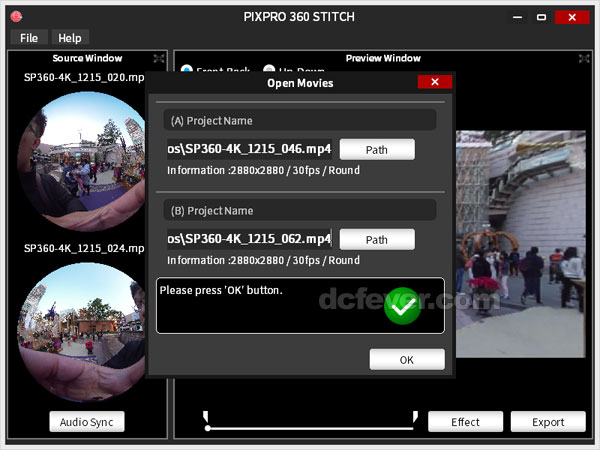This screenshot has width=600, height=450.
Task: Click the Export button
Action: click(x=548, y=422)
